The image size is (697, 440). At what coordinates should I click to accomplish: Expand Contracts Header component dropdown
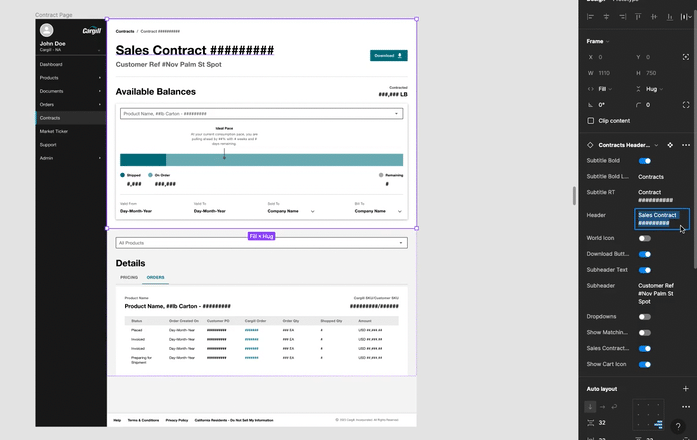click(656, 145)
